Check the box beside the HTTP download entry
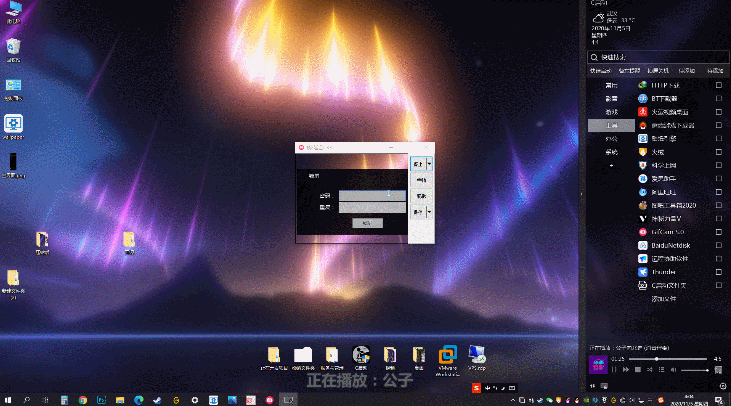This screenshot has width=731, height=406. coord(718,86)
